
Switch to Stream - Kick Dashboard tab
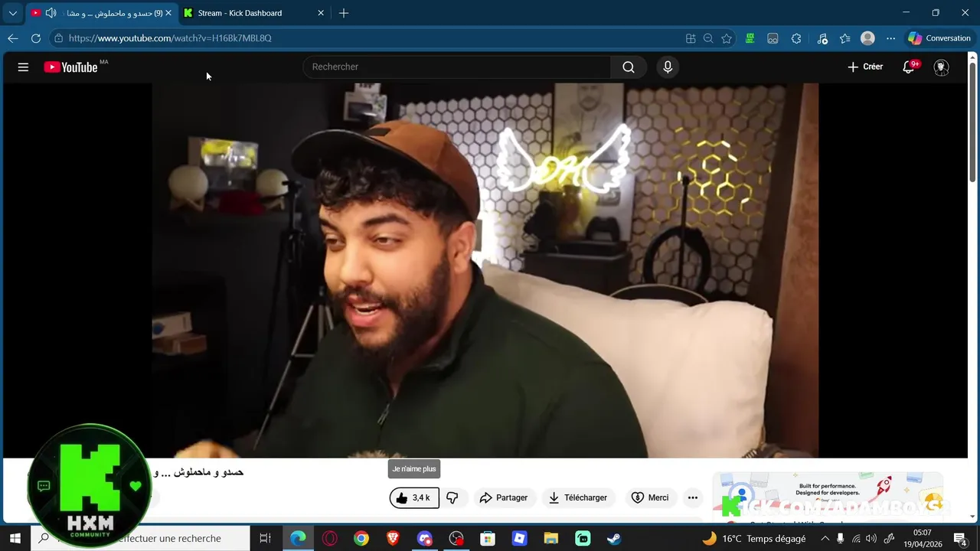[240, 13]
